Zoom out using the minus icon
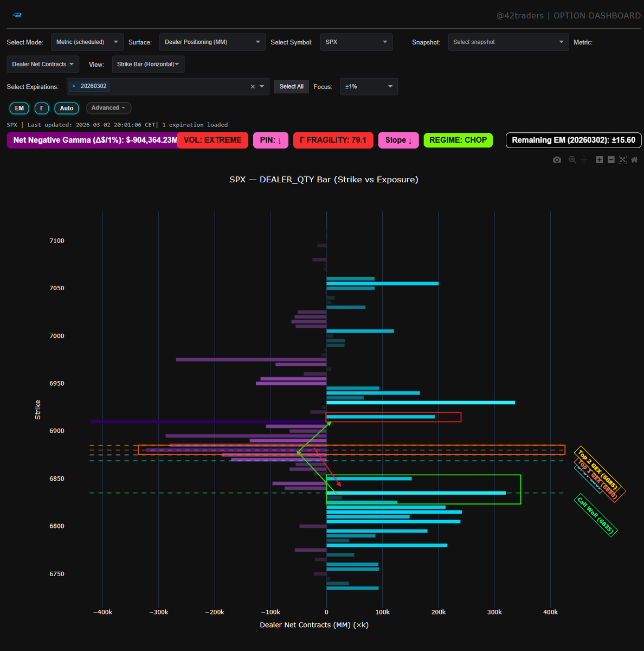The height and width of the screenshot is (651, 644). click(611, 159)
